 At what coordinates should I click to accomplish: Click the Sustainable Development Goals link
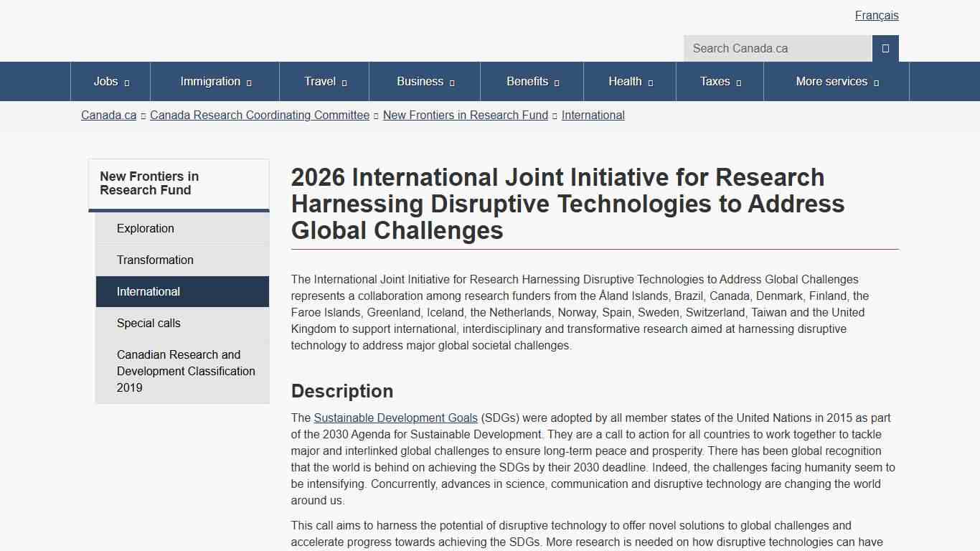(x=395, y=418)
